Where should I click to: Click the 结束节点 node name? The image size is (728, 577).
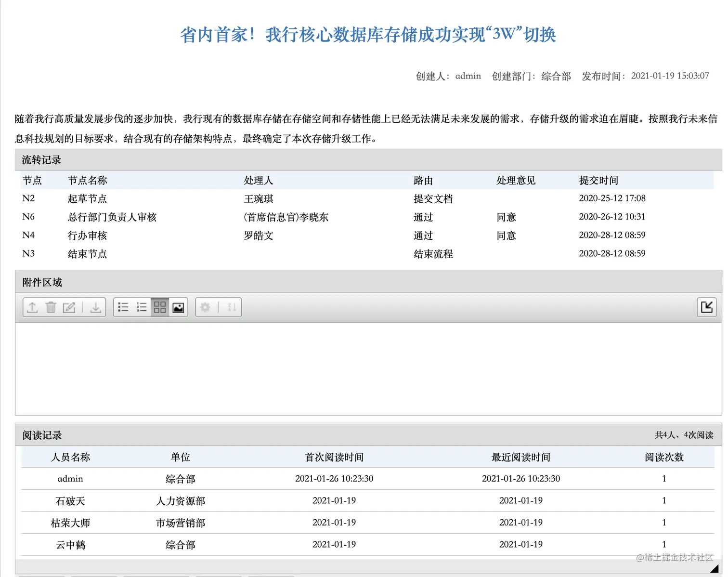87,254
